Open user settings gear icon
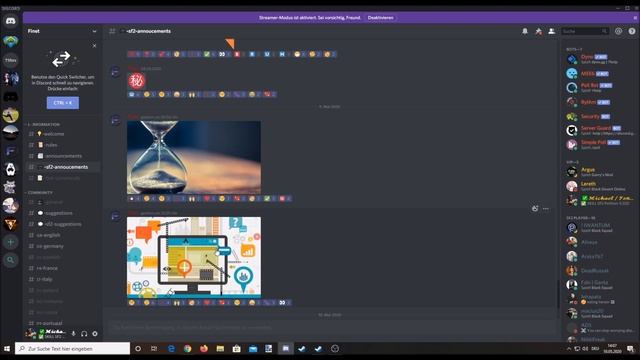This screenshot has height=360, width=640. point(95,333)
